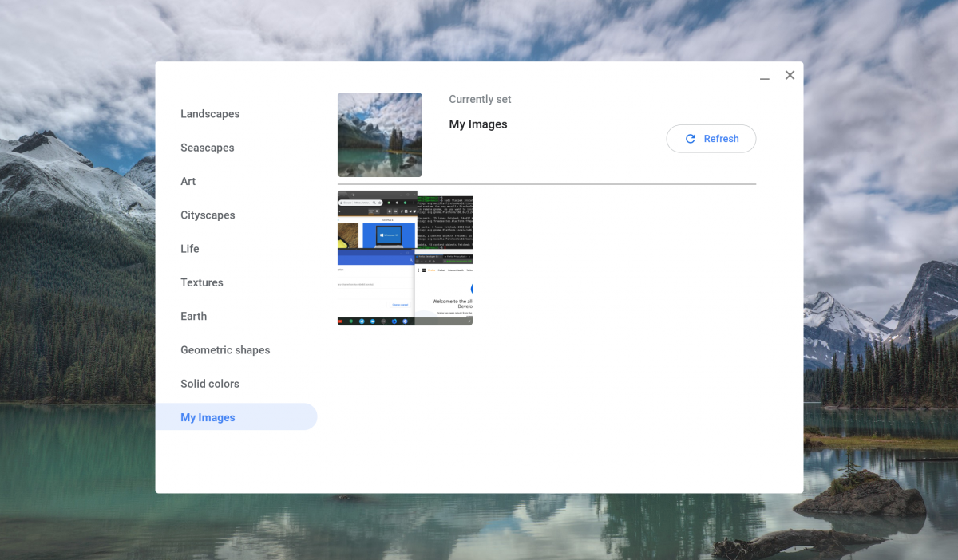Image resolution: width=958 pixels, height=560 pixels.
Task: Select the Landscapes category
Action: [210, 114]
